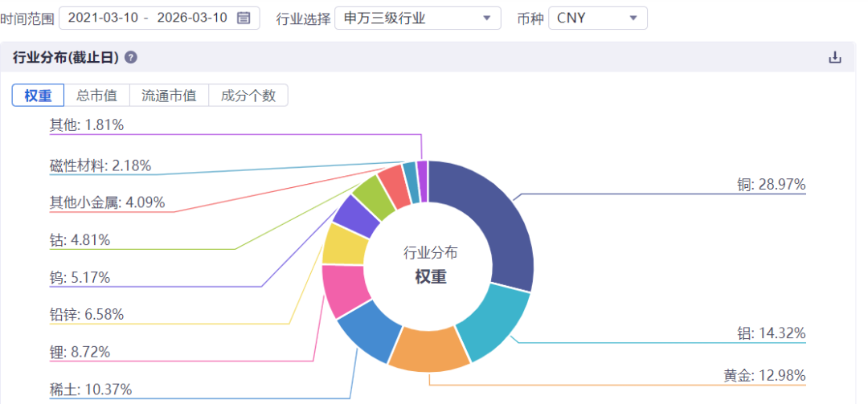Click the label 铅锌: 6.58%
Viewport: 868px width, 404px height.
[x=86, y=315]
